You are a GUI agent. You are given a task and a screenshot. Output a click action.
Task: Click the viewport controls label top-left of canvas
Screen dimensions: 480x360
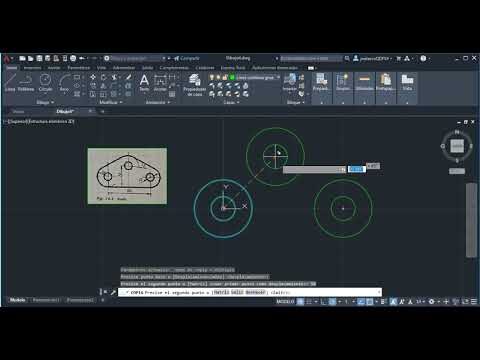point(39,122)
